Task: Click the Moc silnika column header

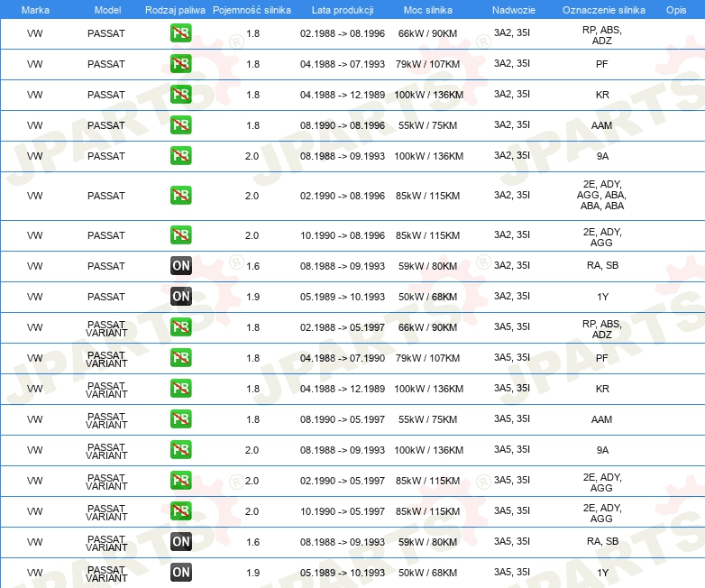Action: click(x=428, y=10)
